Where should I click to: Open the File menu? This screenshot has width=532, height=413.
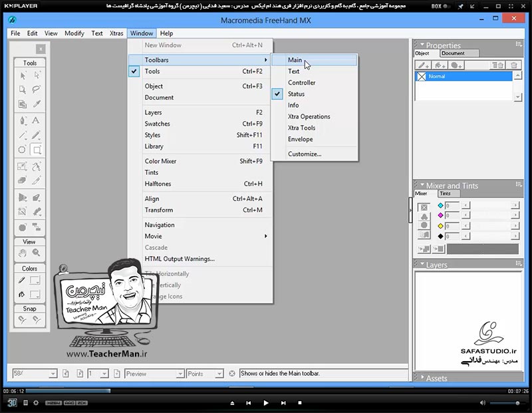[x=15, y=33]
